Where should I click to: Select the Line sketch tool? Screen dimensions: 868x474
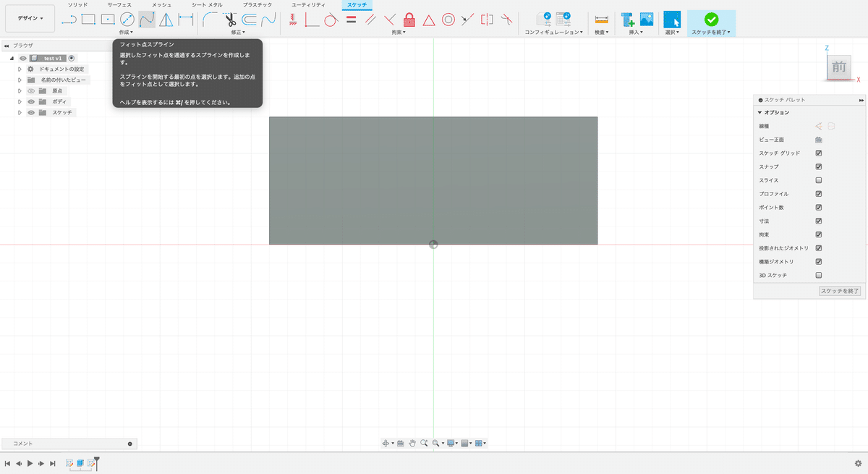(x=69, y=20)
